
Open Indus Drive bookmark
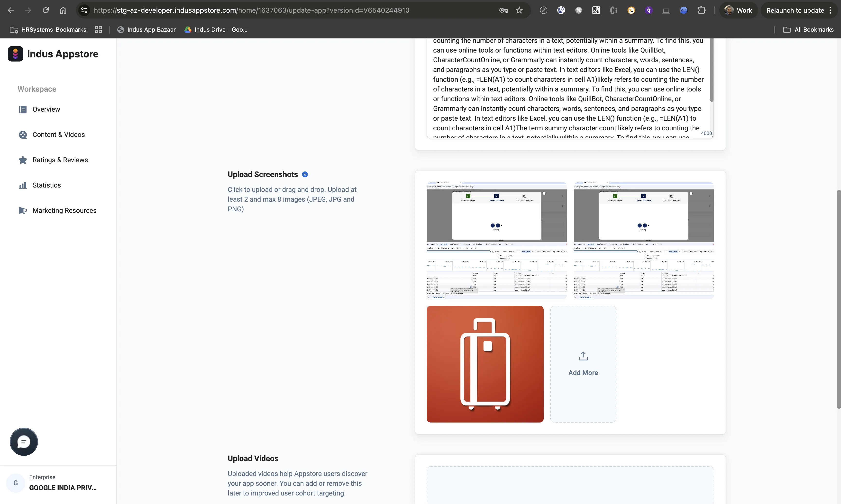tap(216, 29)
